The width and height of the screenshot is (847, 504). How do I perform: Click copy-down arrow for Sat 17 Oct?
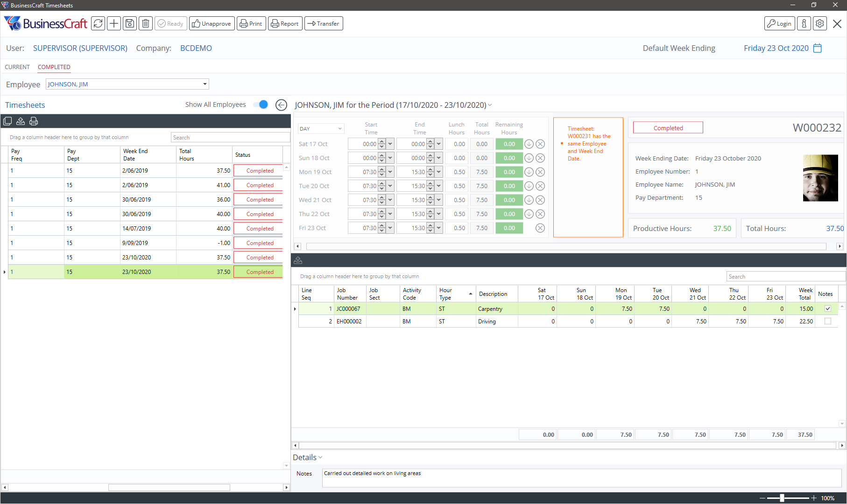(529, 144)
